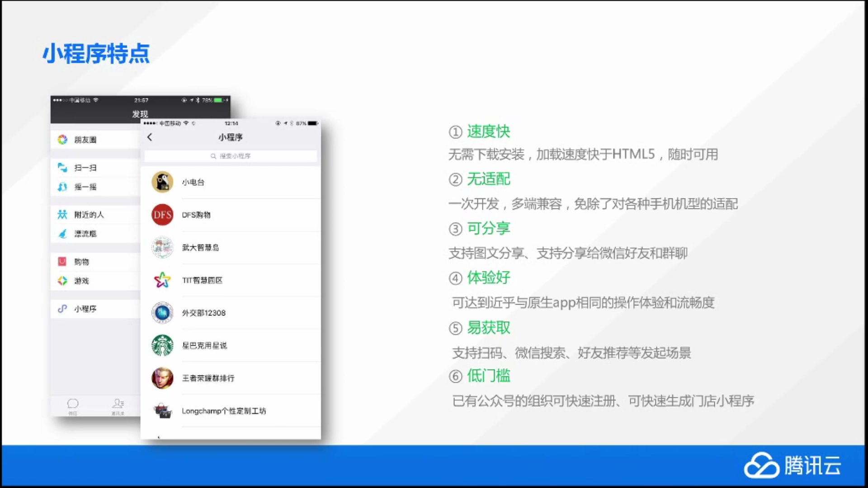Open 附近的人 nearby people feature
Screen dimensions: 868x488
point(62,215)
